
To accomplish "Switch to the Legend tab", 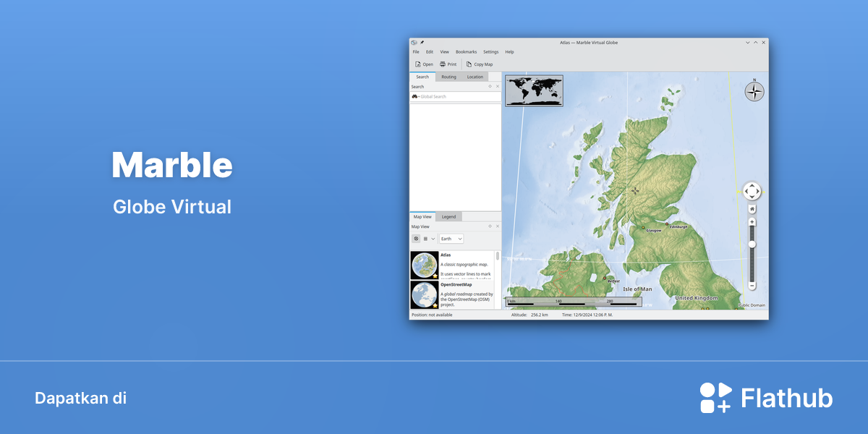I will pos(449,217).
